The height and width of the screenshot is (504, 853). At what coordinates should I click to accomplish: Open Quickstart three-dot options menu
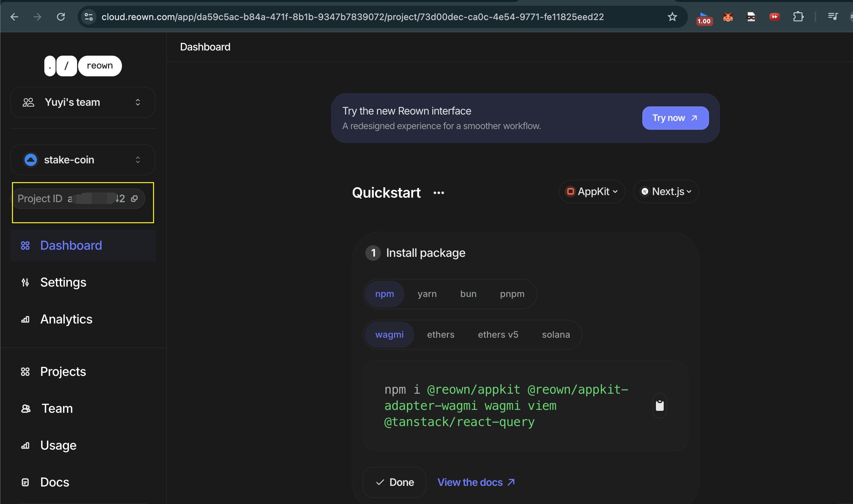(x=438, y=193)
